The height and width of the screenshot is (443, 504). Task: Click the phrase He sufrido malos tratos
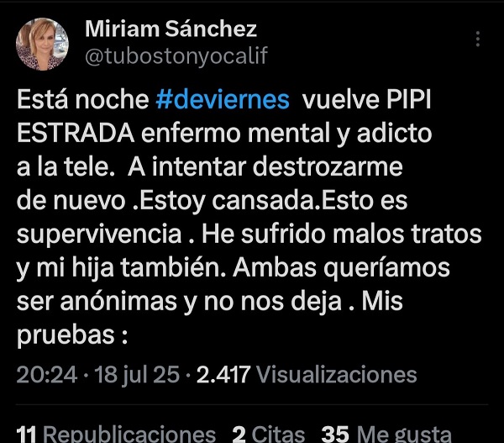click(x=341, y=234)
